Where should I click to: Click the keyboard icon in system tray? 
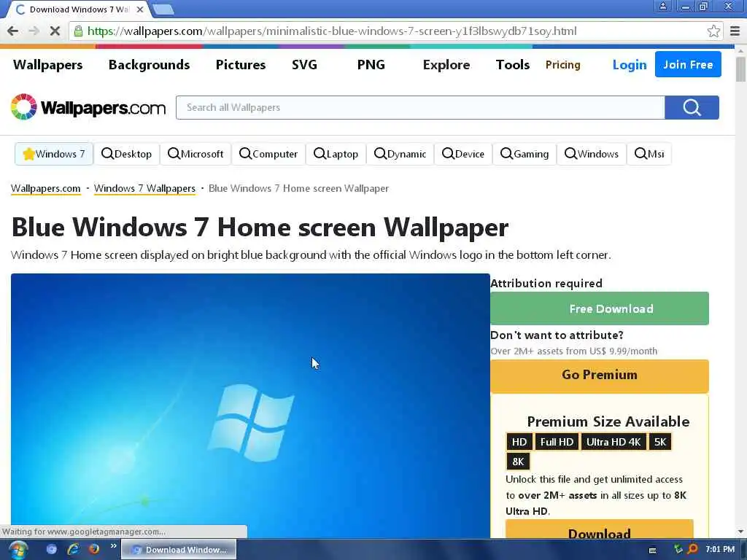[x=653, y=551]
